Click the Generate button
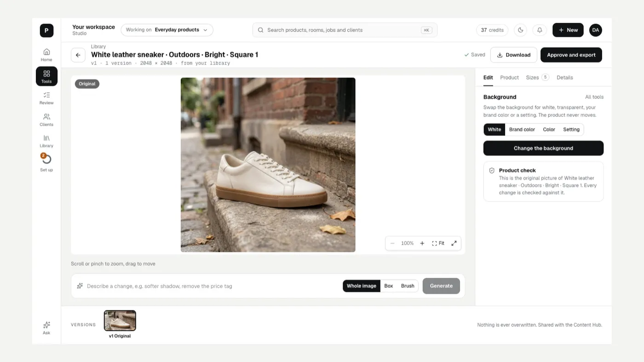Screen dimensions: 644x362 pos(441,286)
